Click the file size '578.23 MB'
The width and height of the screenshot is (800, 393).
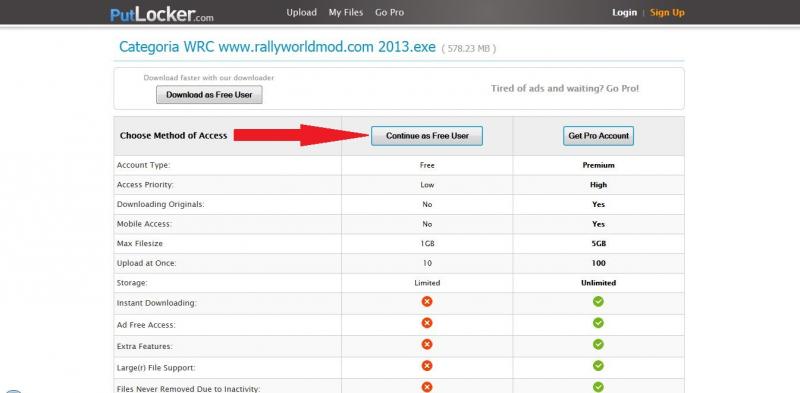(468, 49)
